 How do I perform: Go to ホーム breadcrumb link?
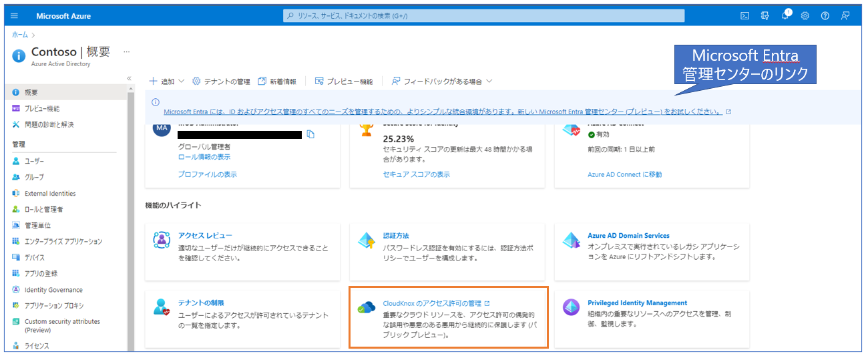[20, 34]
